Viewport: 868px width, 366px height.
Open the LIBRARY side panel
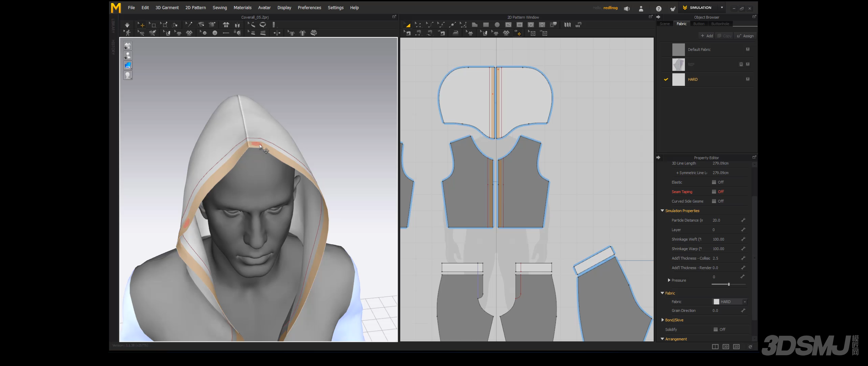[113, 26]
